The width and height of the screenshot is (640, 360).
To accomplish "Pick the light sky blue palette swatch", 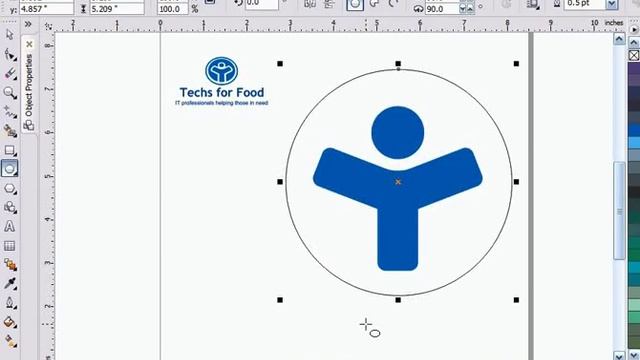I will pyautogui.click(x=634, y=143).
